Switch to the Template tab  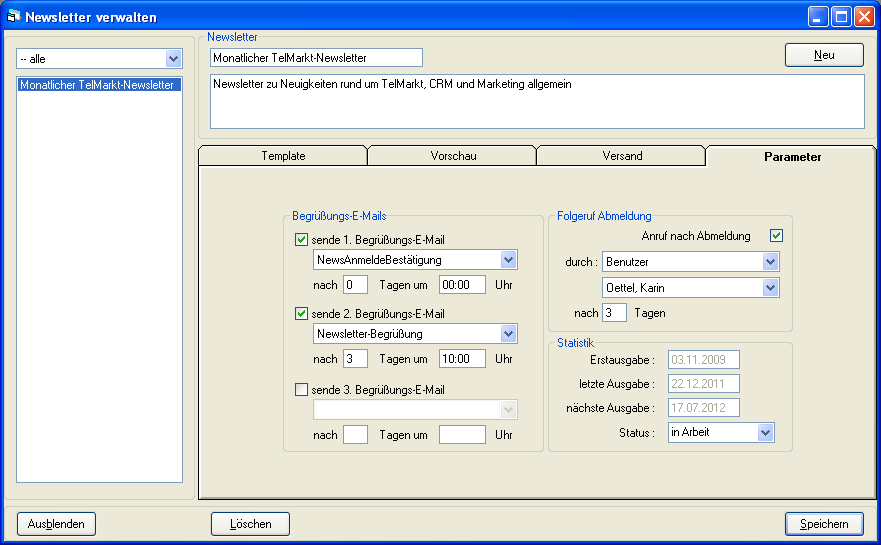(x=283, y=156)
